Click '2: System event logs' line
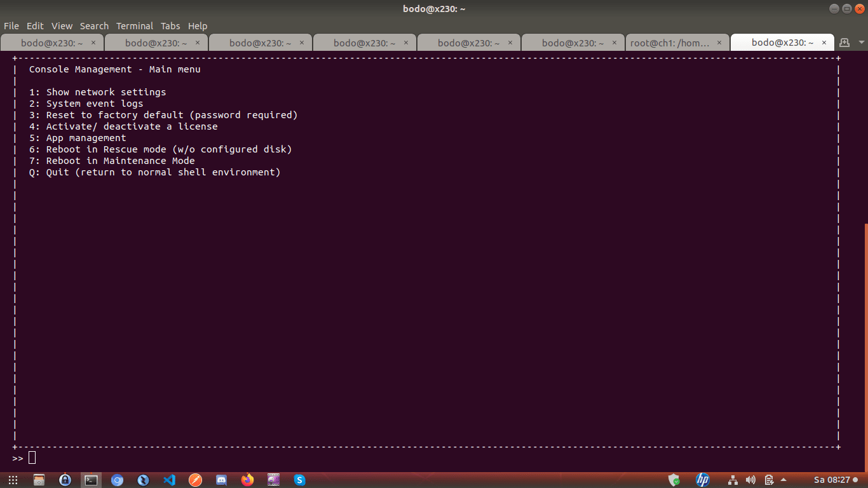The width and height of the screenshot is (868, 488). (86, 104)
